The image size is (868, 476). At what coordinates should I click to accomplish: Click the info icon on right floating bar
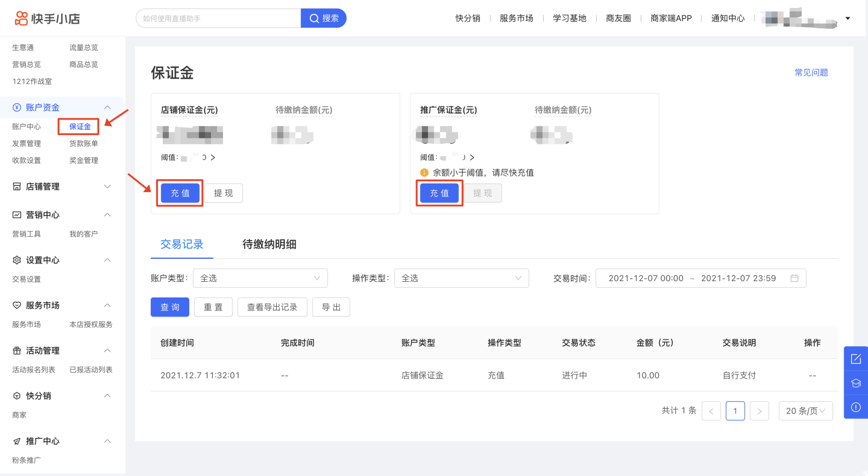pos(856,407)
